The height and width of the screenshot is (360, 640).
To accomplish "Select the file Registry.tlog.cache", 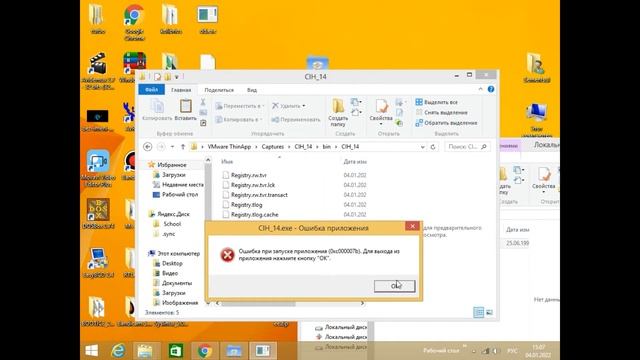I will [254, 214].
